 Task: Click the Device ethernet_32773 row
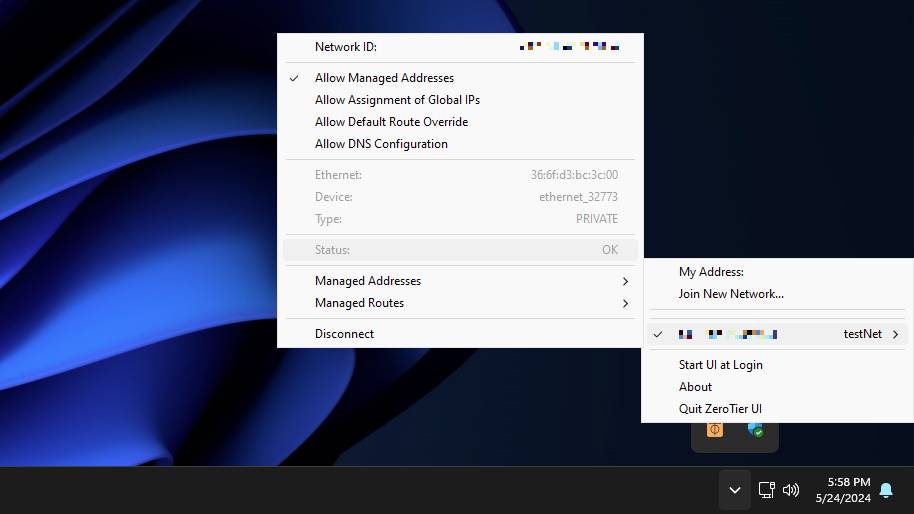(x=460, y=197)
